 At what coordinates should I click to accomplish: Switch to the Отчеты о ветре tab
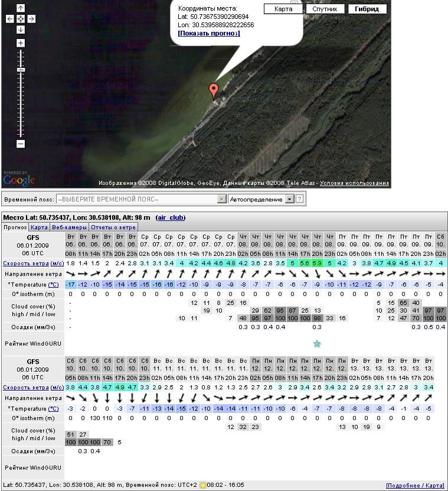[x=114, y=227]
